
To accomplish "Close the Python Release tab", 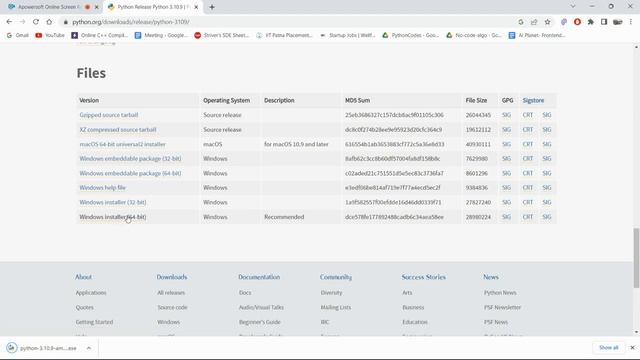I will click(x=196, y=7).
